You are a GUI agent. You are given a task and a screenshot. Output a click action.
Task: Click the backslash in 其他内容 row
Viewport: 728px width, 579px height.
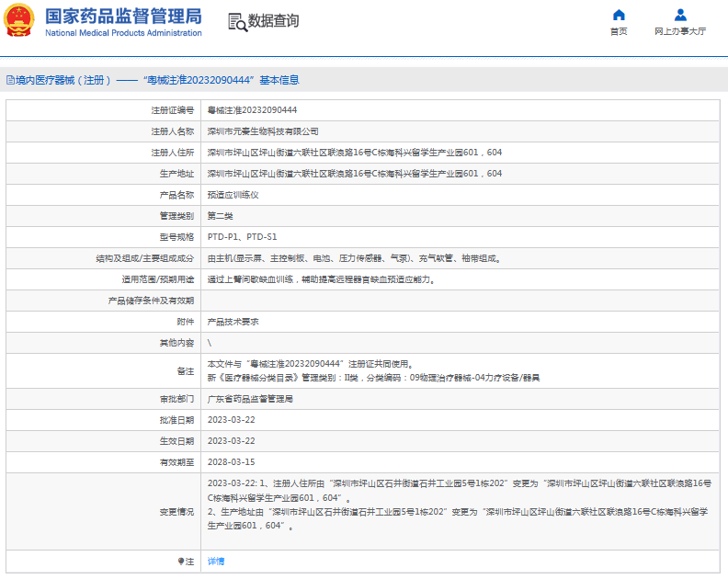point(210,343)
